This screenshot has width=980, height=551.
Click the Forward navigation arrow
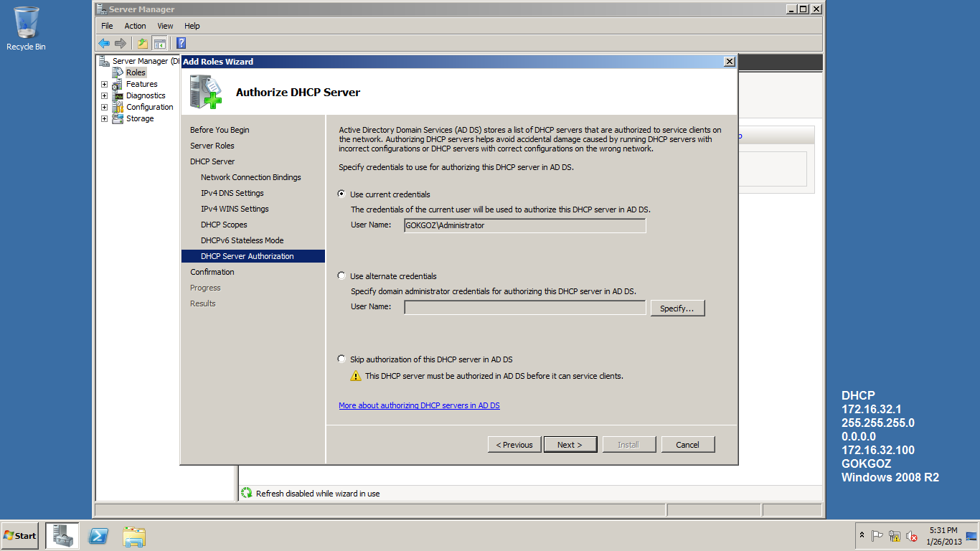click(x=120, y=43)
